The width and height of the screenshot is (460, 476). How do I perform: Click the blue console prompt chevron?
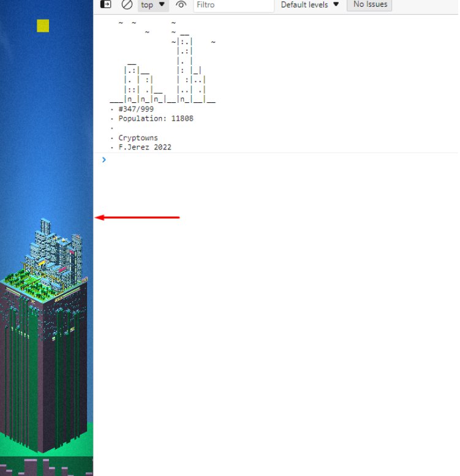point(104,160)
